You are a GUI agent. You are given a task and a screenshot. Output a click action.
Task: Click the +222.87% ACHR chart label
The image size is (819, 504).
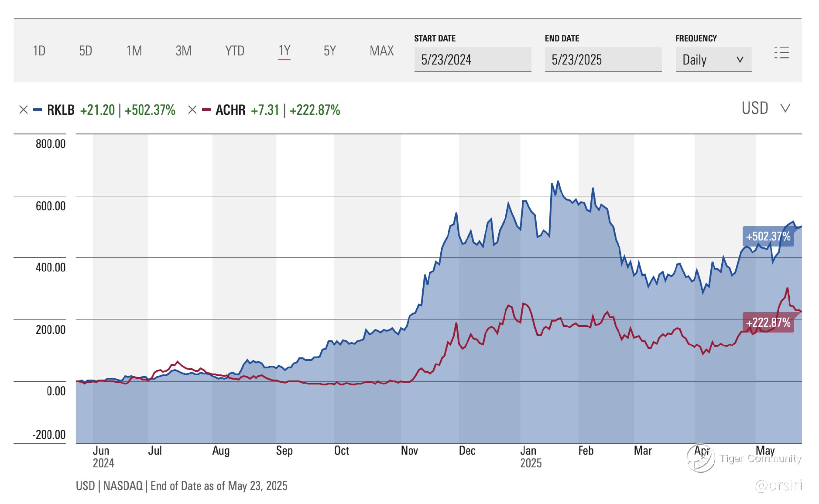(x=768, y=323)
